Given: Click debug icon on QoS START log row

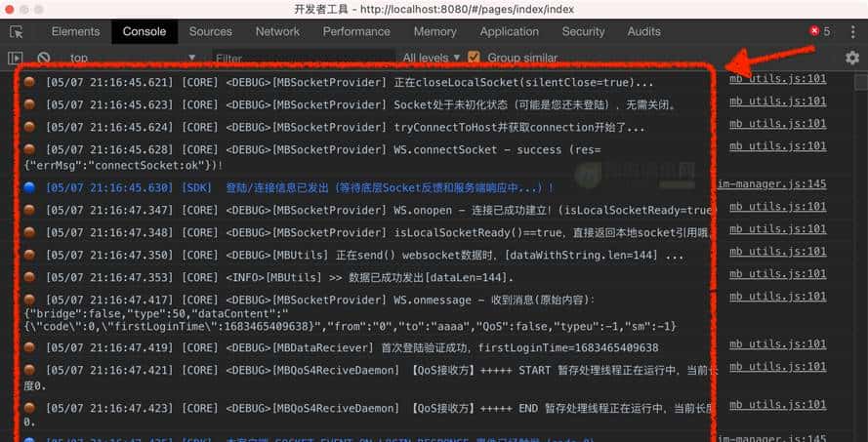Looking at the screenshot, I should [29, 370].
